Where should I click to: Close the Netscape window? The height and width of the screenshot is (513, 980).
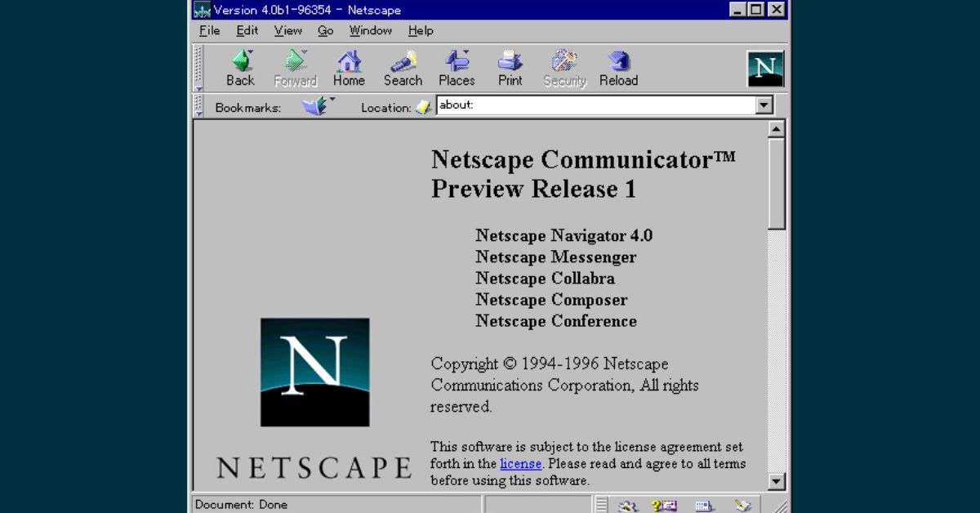(x=776, y=10)
